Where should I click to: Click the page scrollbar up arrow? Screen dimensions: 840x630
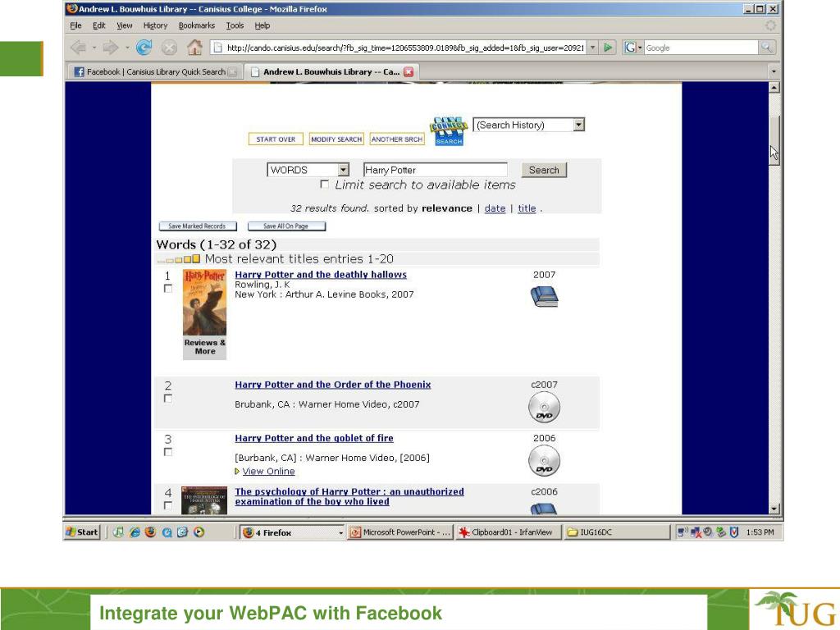coord(774,87)
